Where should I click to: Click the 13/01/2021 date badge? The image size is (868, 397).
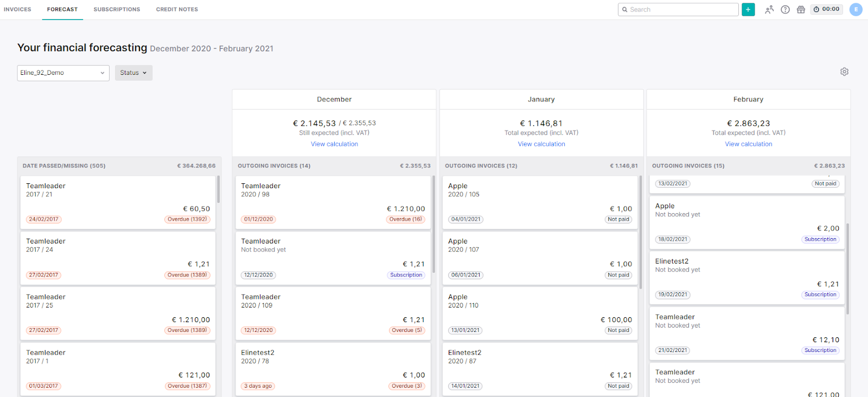[x=465, y=330]
